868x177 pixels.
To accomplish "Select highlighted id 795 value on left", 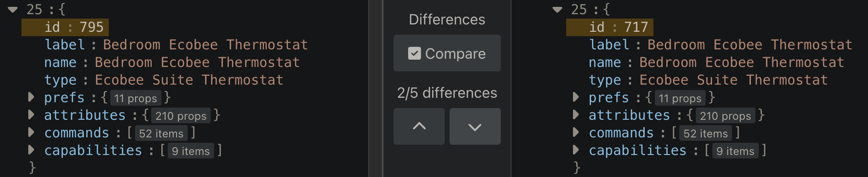I will (92, 27).
